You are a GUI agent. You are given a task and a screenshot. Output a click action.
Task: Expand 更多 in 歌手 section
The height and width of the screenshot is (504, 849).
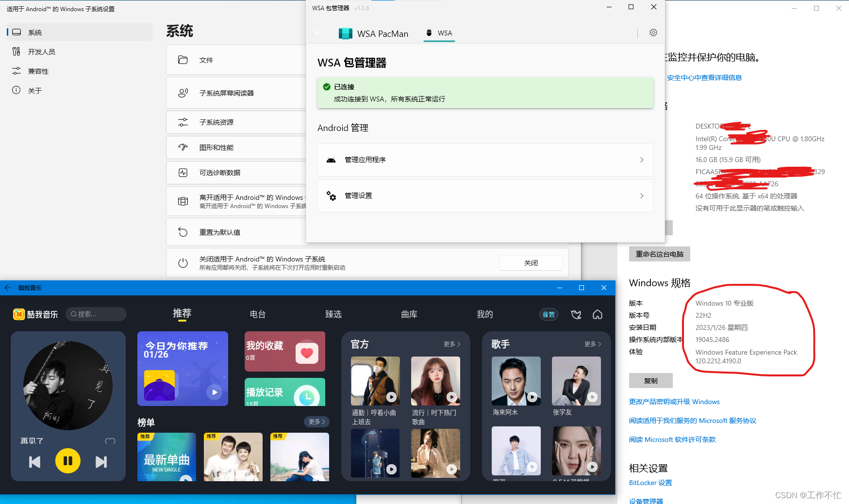pos(593,344)
